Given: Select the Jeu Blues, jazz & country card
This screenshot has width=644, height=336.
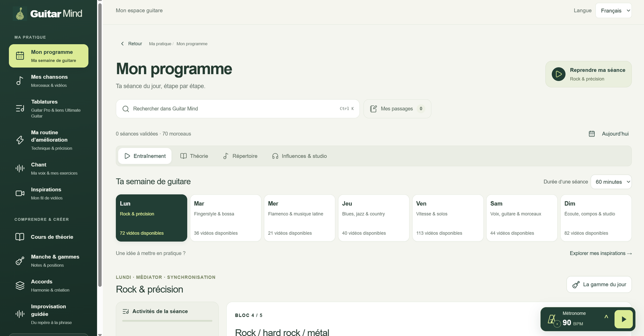Looking at the screenshot, I should (374, 218).
